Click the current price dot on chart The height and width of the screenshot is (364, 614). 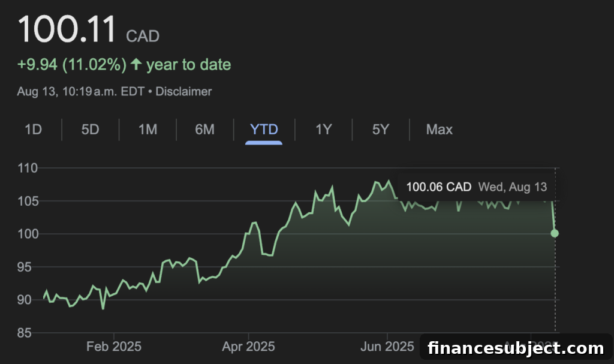click(x=555, y=233)
